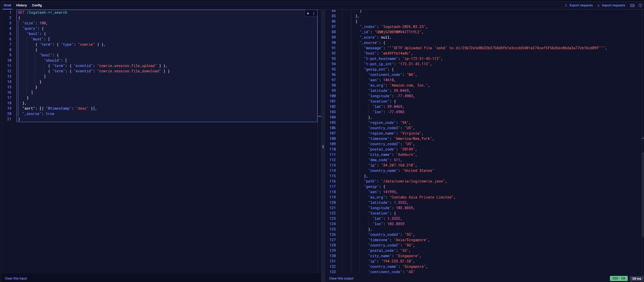Clear this output
Screen dimensions: 644x282
coord(341,278)
